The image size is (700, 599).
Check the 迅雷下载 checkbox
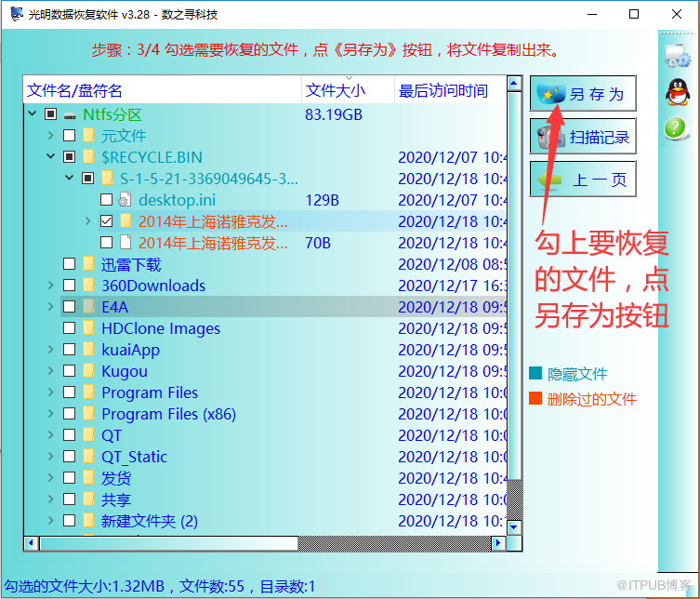(x=69, y=264)
